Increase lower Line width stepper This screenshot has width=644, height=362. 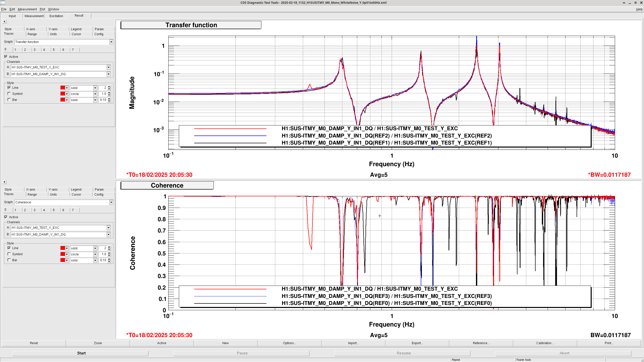pyautogui.click(x=109, y=247)
